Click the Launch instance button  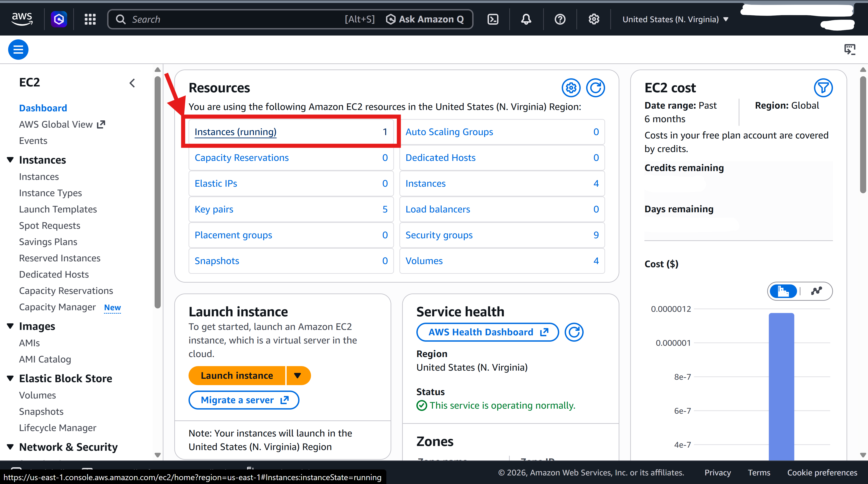pyautogui.click(x=237, y=375)
